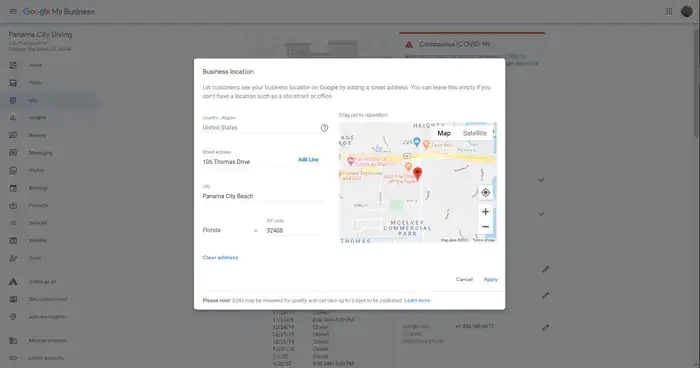Click the my-location target icon on map
Image resolution: width=700 pixels, height=368 pixels.
pos(486,192)
